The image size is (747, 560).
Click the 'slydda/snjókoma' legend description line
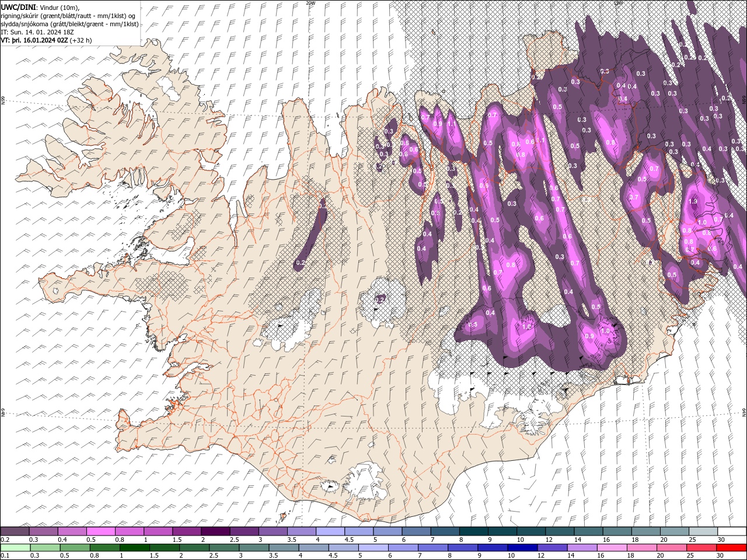tap(70, 24)
